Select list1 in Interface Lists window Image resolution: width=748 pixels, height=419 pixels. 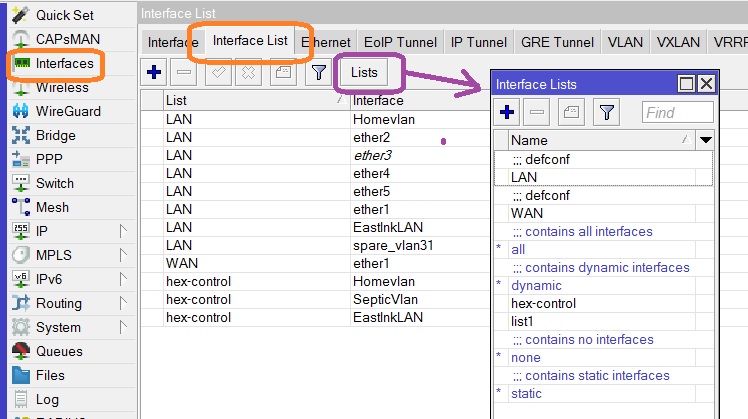[x=603, y=322]
